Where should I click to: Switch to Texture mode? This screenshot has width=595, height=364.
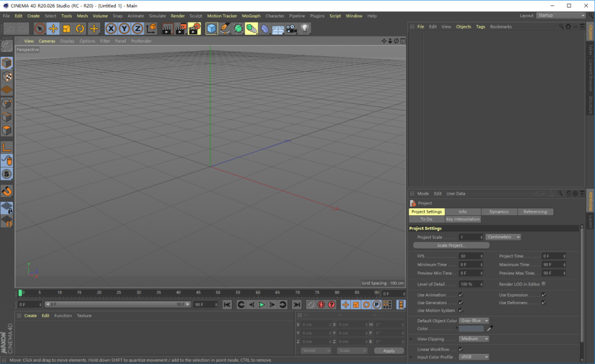pyautogui.click(x=7, y=77)
